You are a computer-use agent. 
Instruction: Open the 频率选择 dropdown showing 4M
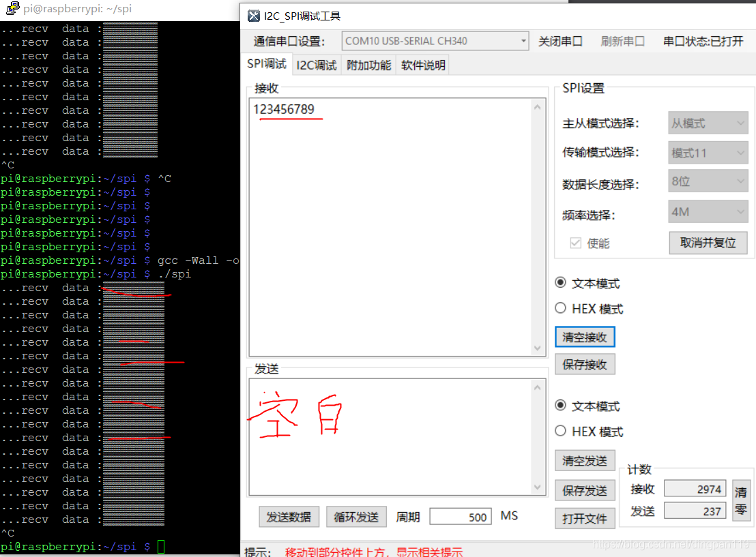click(708, 211)
